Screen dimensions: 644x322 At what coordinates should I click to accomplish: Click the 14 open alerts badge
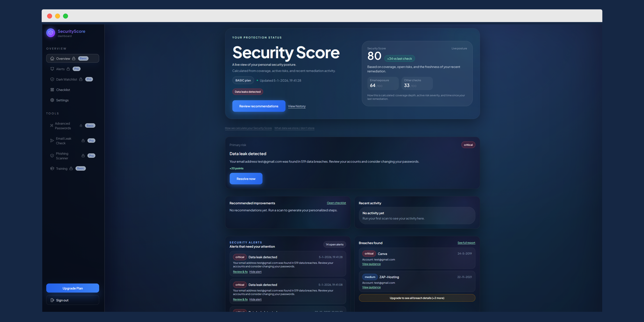tap(334, 244)
